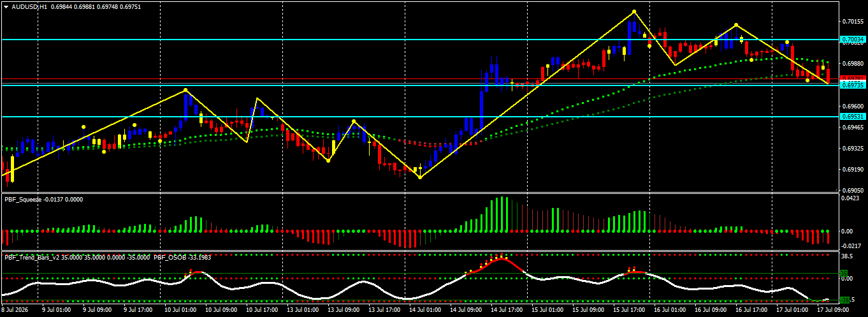Select the 0.69531 price level label

[x=853, y=117]
